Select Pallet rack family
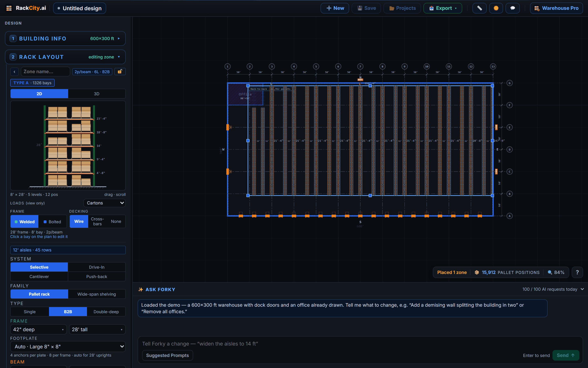This screenshot has width=588, height=368. click(x=39, y=294)
